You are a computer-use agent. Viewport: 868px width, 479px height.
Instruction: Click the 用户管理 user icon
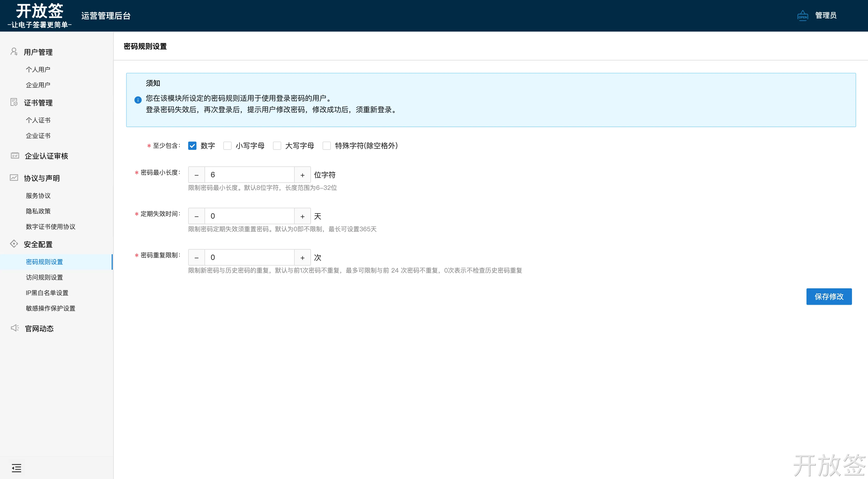14,51
